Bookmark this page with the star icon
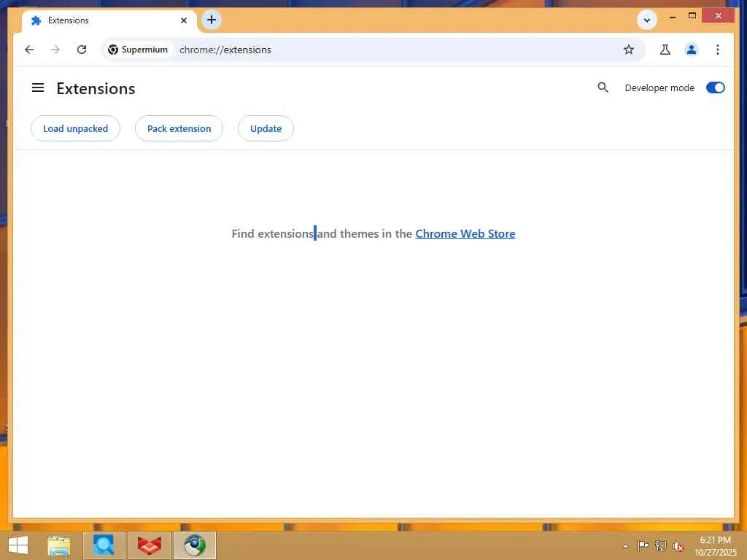The image size is (747, 560). [x=629, y=50]
